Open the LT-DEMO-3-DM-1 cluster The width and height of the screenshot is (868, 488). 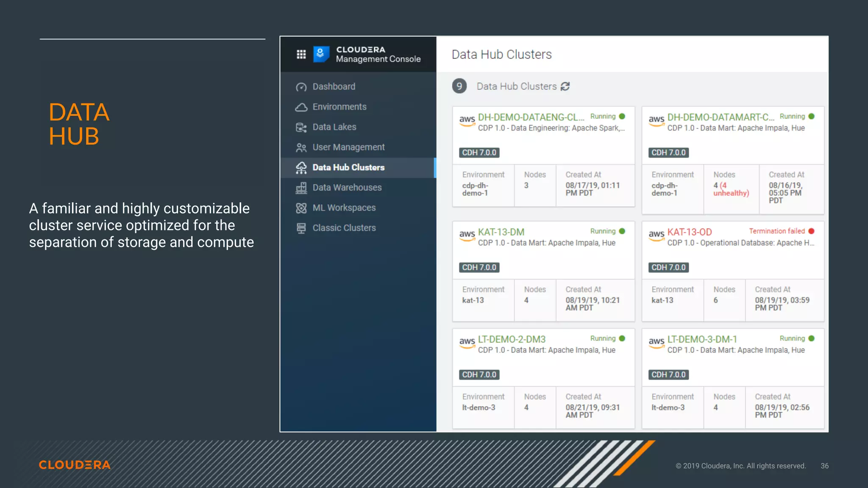pos(702,339)
